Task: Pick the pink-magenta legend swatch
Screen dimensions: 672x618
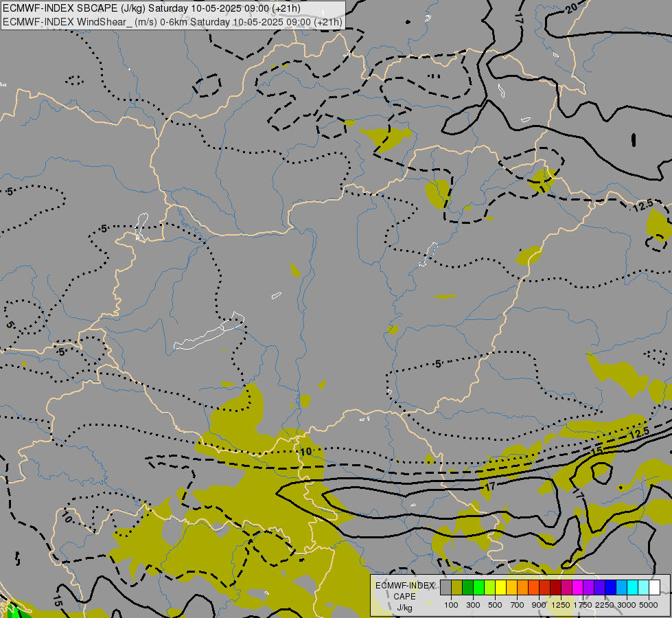Action: 566,587
